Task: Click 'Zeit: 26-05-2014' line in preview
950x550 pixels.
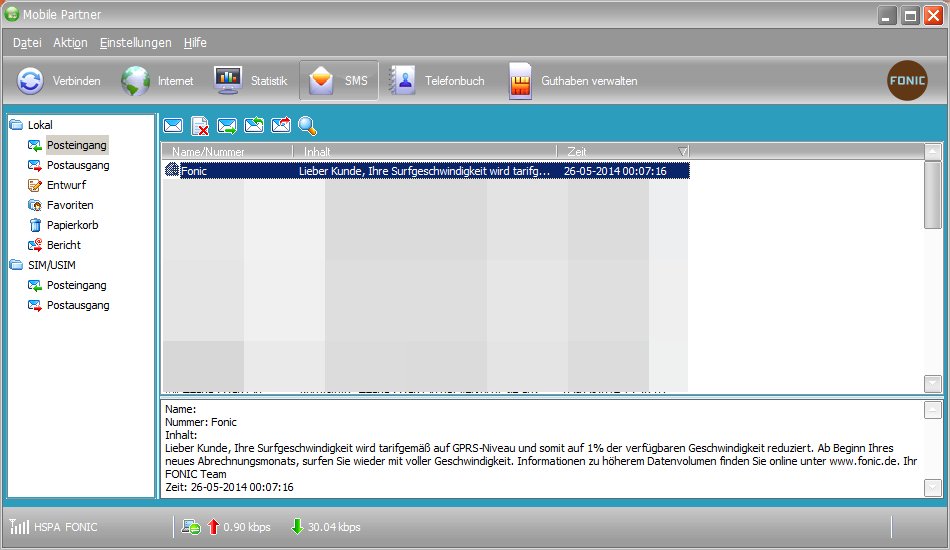Action: pyautogui.click(x=229, y=487)
